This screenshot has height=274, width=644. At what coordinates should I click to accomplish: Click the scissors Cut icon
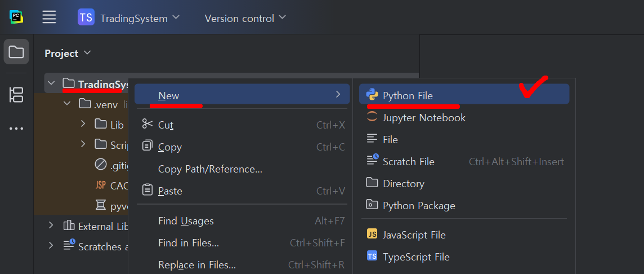(147, 123)
